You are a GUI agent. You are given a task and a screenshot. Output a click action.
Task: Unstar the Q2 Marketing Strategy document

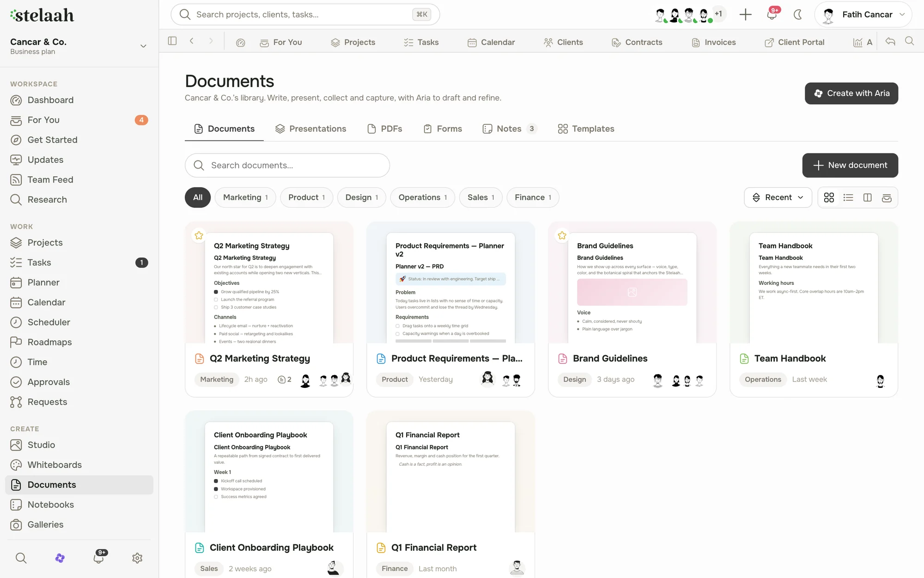click(199, 235)
